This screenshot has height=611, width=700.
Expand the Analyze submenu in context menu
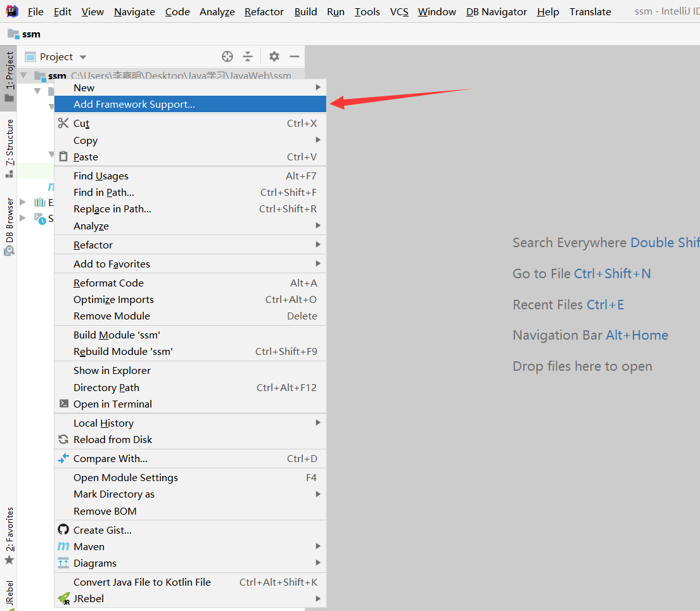[190, 226]
